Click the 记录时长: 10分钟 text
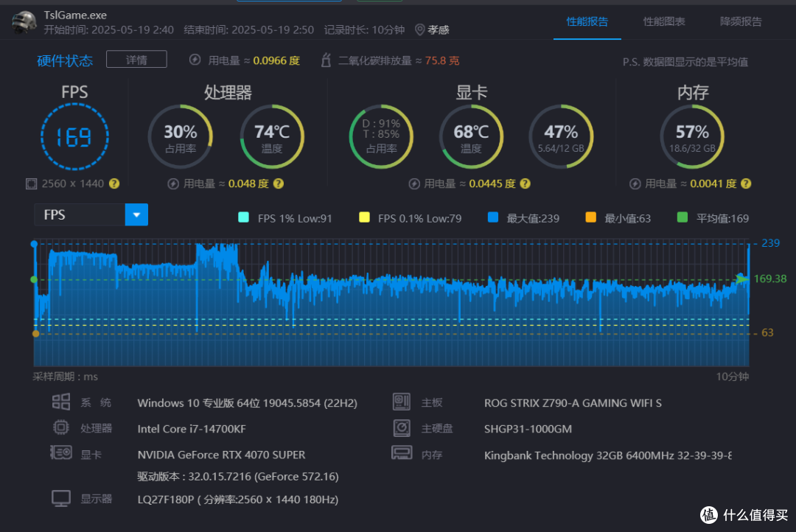796x532 pixels. (365, 30)
